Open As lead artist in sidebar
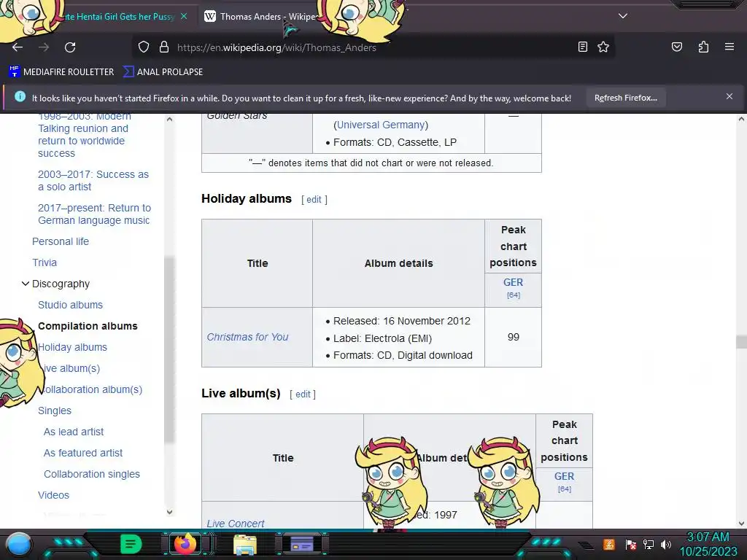747x560 pixels. coord(74,432)
